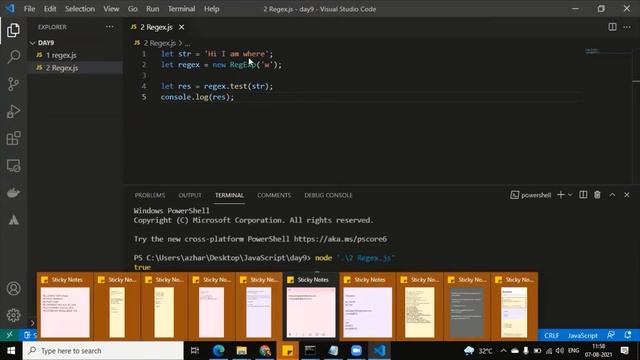Image resolution: width=640 pixels, height=360 pixels.
Task: Open the Help menu
Action: [211, 9]
